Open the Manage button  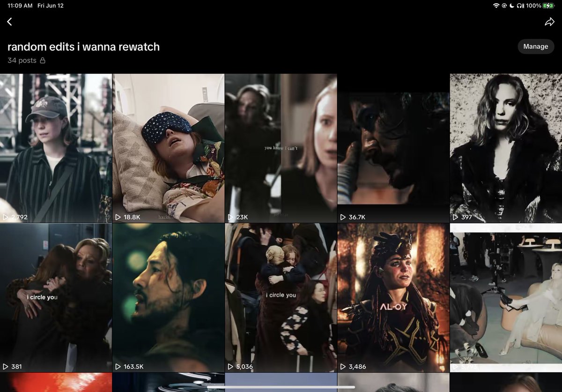tap(536, 46)
